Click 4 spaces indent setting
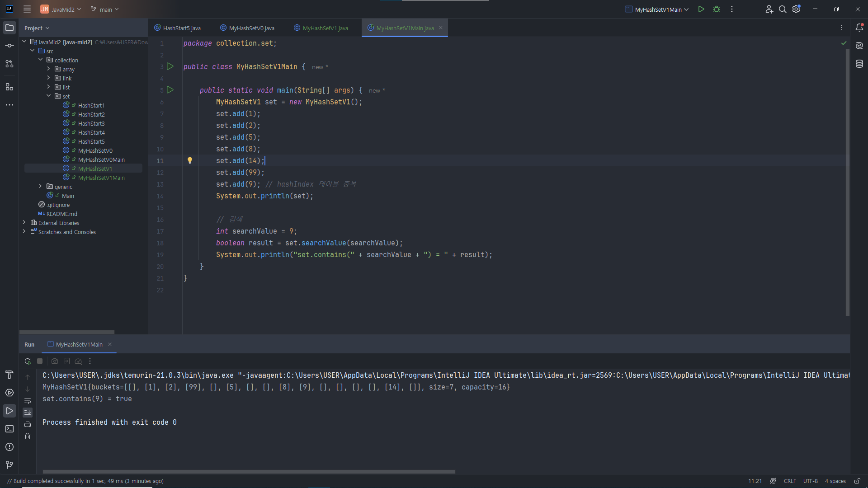The image size is (868, 488). pos(835,481)
